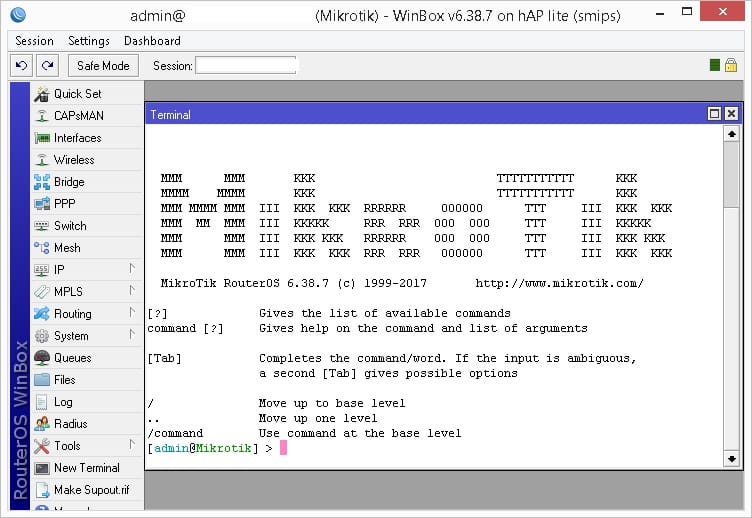The height and width of the screenshot is (518, 752).
Task: Click the Undo arrow toolbar button
Action: (x=22, y=65)
